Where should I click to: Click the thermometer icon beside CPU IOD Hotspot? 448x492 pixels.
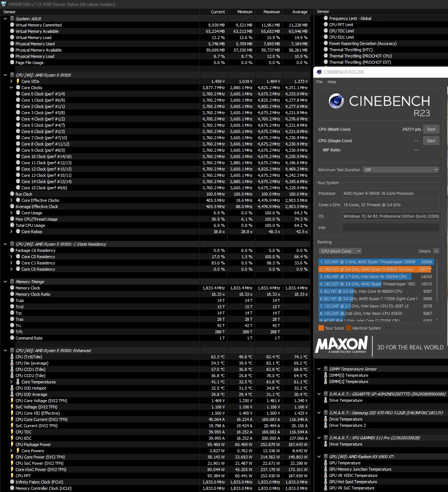tap(12, 388)
